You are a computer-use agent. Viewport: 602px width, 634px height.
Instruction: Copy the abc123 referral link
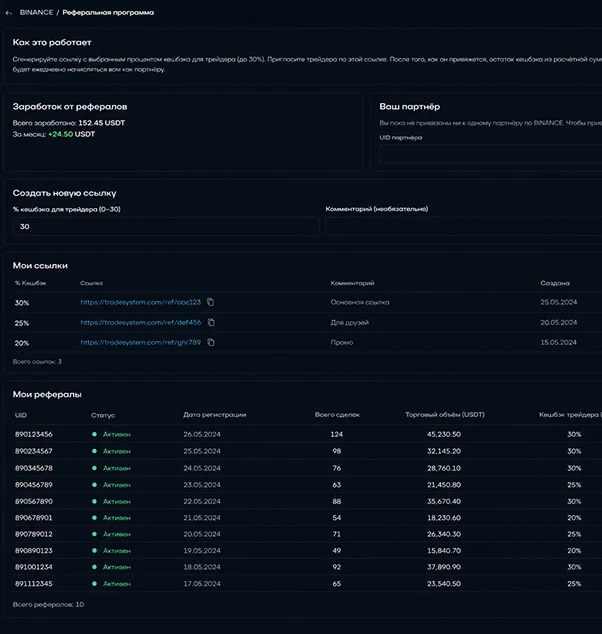click(210, 302)
